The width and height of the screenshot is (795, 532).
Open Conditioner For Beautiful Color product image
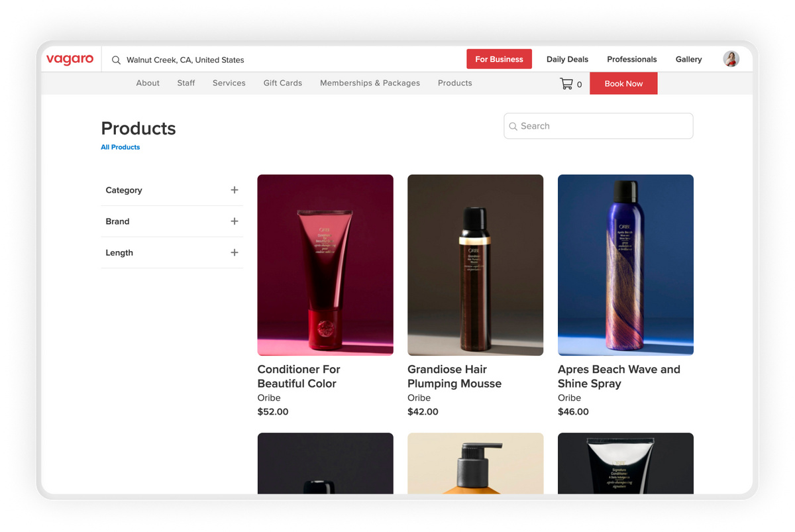[x=325, y=265]
